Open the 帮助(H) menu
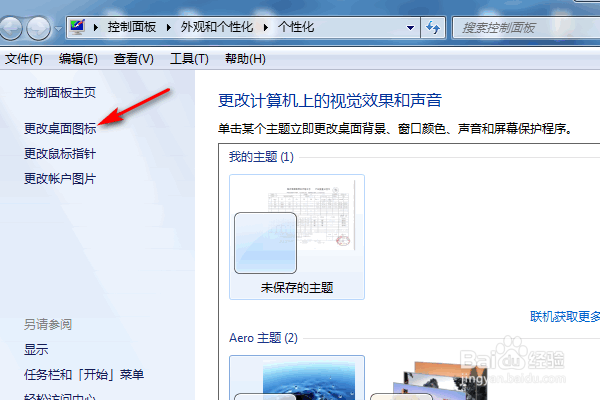This screenshot has width=600, height=400. [x=245, y=59]
